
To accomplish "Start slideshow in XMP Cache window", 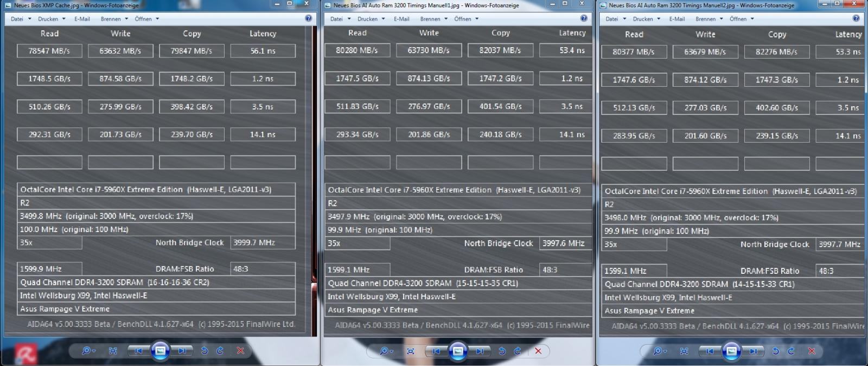I will (x=160, y=351).
